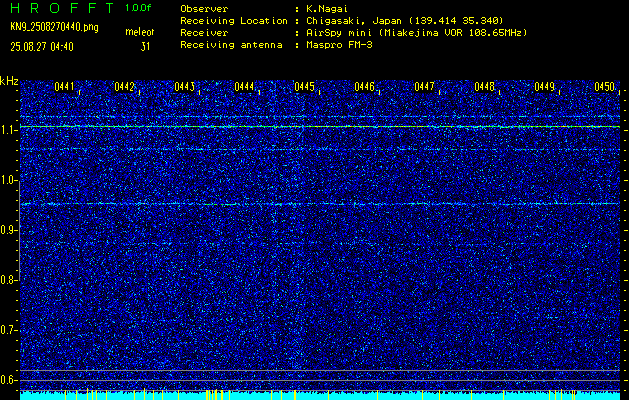
Task: Select the Receiving Location label
Action: click(x=234, y=21)
